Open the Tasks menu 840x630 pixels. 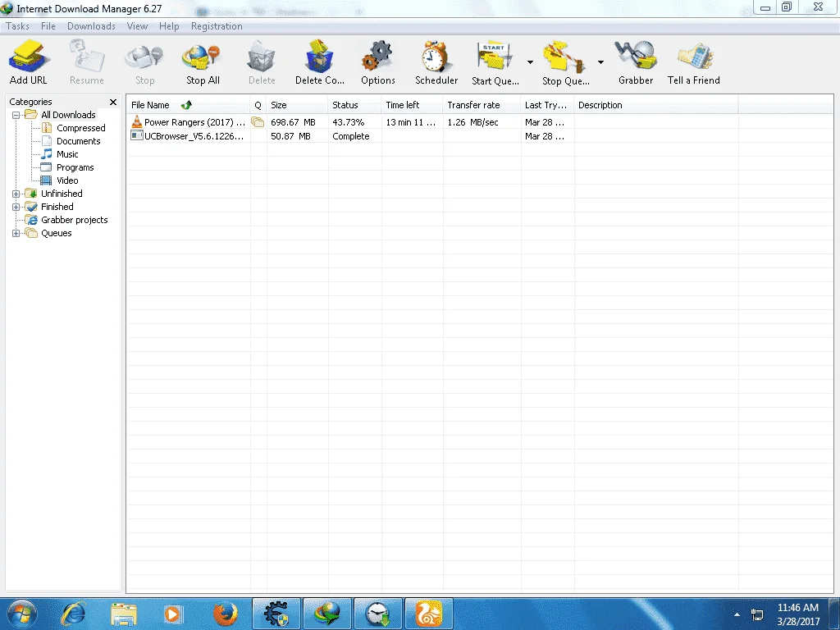pos(18,26)
